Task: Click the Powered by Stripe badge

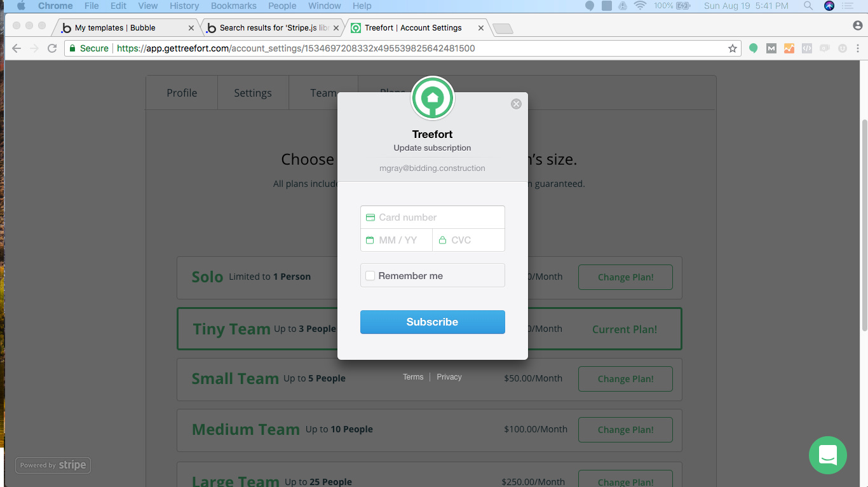Action: (53, 465)
